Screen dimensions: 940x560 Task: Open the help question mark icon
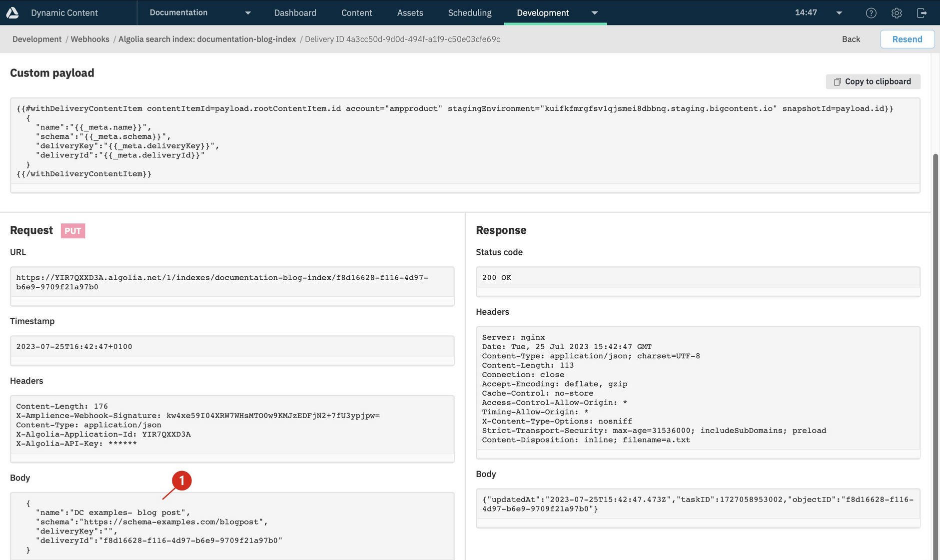pyautogui.click(x=871, y=13)
